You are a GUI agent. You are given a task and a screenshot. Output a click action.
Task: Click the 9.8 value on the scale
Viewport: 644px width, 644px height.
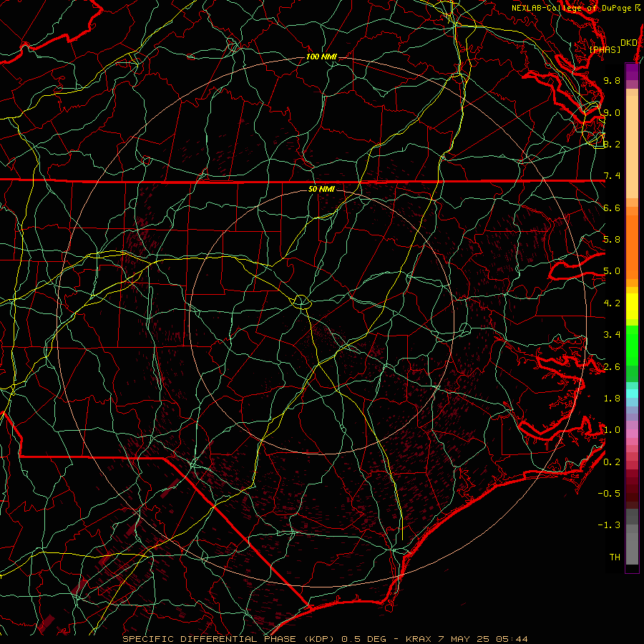coord(612,80)
